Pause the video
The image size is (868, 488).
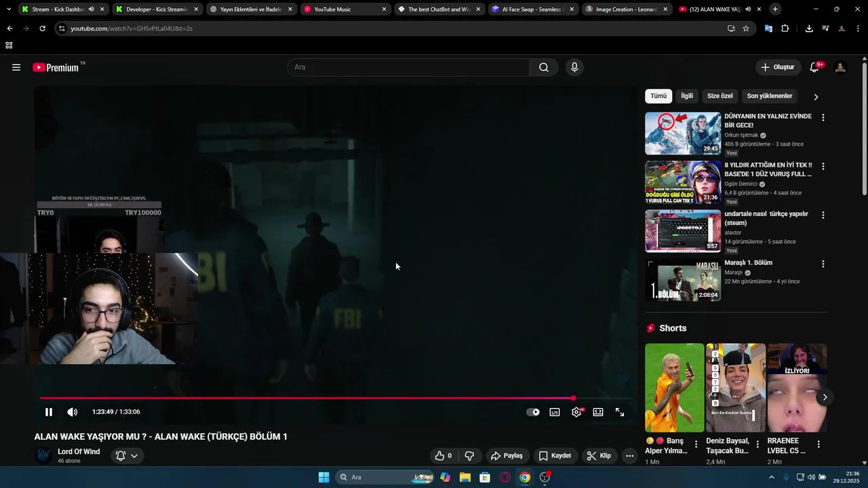coord(49,412)
